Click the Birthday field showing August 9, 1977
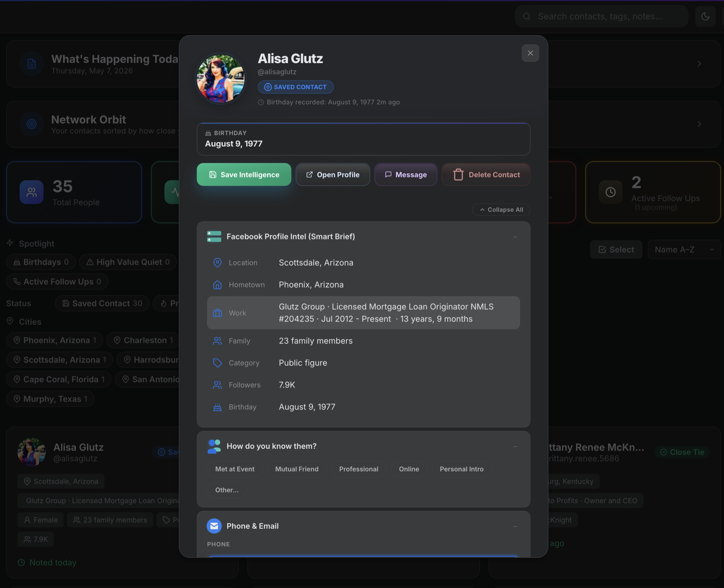 (363, 139)
